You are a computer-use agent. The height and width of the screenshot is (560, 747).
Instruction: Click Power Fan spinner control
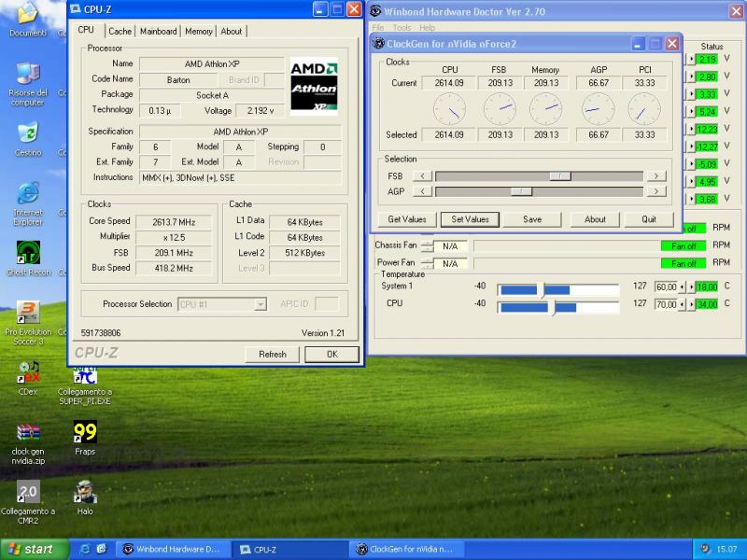tap(427, 263)
